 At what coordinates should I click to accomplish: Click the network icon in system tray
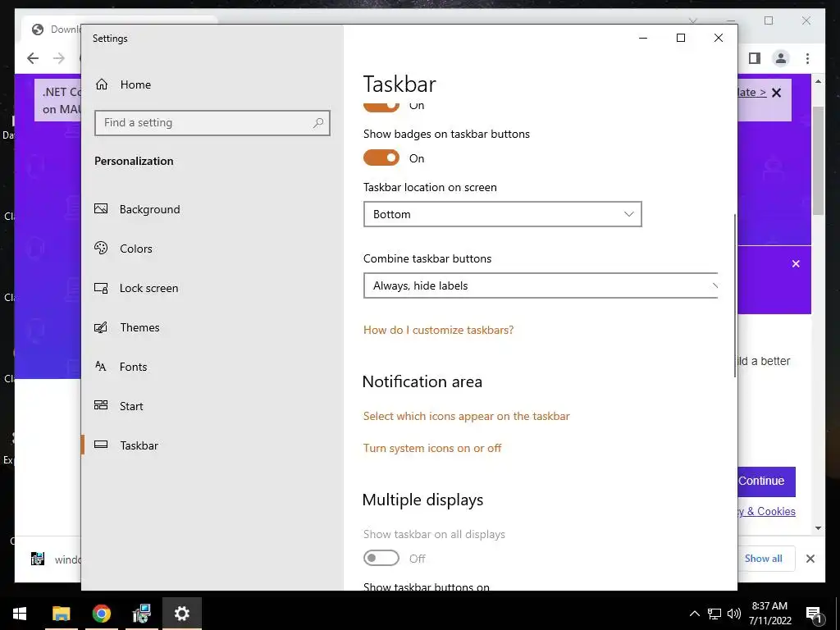click(x=714, y=614)
